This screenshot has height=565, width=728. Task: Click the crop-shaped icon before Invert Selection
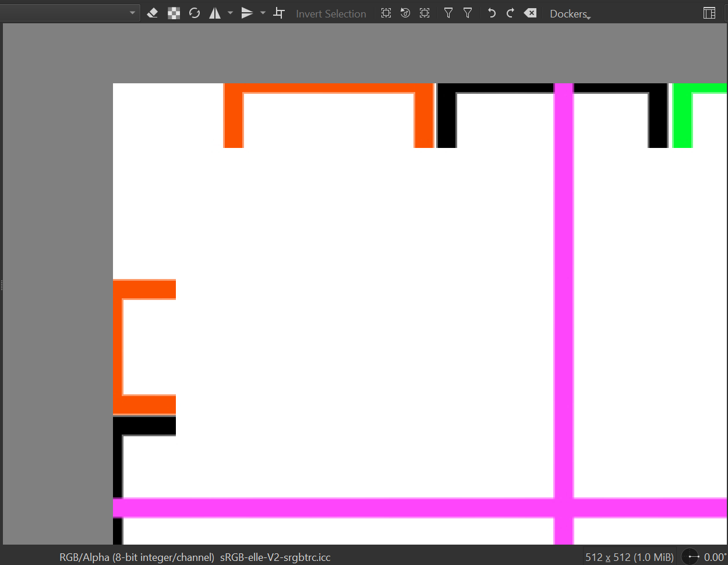(279, 13)
